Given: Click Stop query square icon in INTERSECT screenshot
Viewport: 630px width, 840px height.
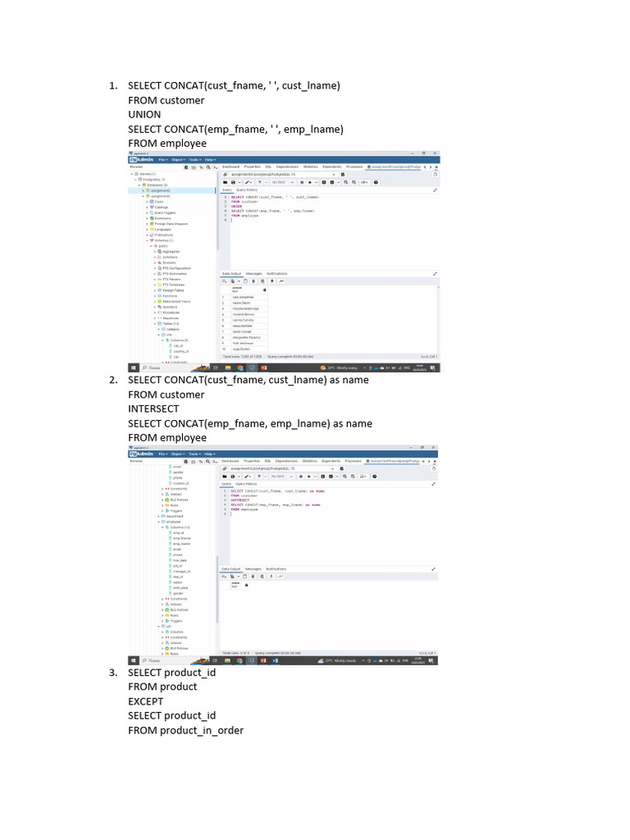Looking at the screenshot, I should coord(300,477).
